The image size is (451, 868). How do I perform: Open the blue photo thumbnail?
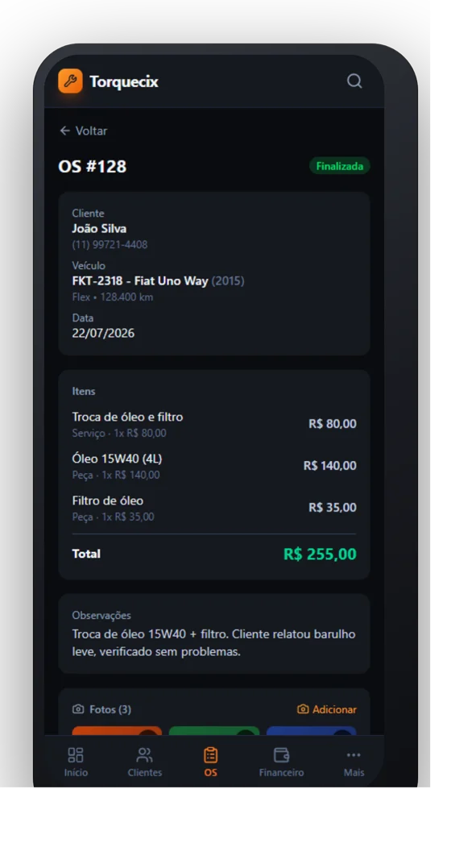click(x=311, y=731)
